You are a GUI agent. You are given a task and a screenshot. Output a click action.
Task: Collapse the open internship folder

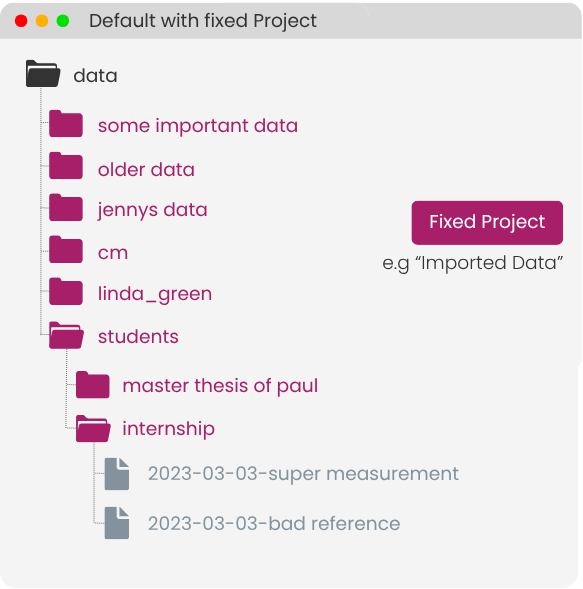[x=93, y=429]
